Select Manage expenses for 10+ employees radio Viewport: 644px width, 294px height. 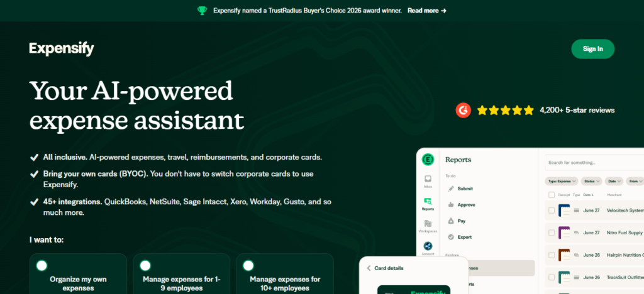(x=248, y=266)
